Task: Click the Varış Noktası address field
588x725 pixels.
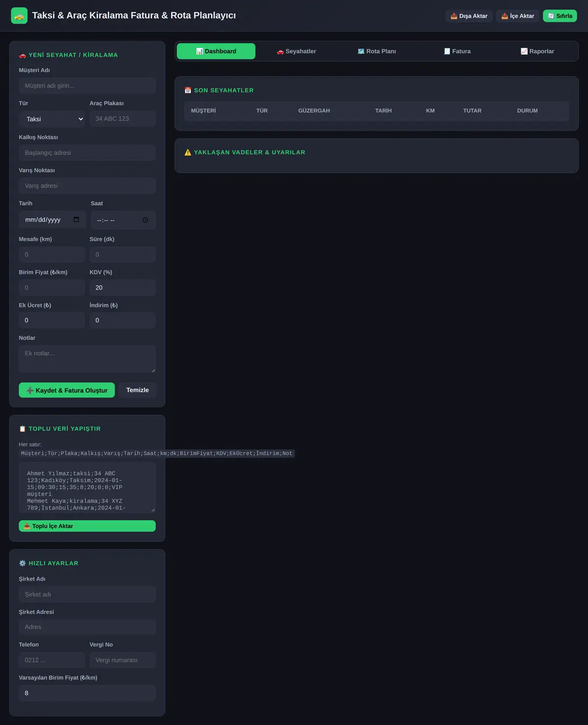Action: 87,186
